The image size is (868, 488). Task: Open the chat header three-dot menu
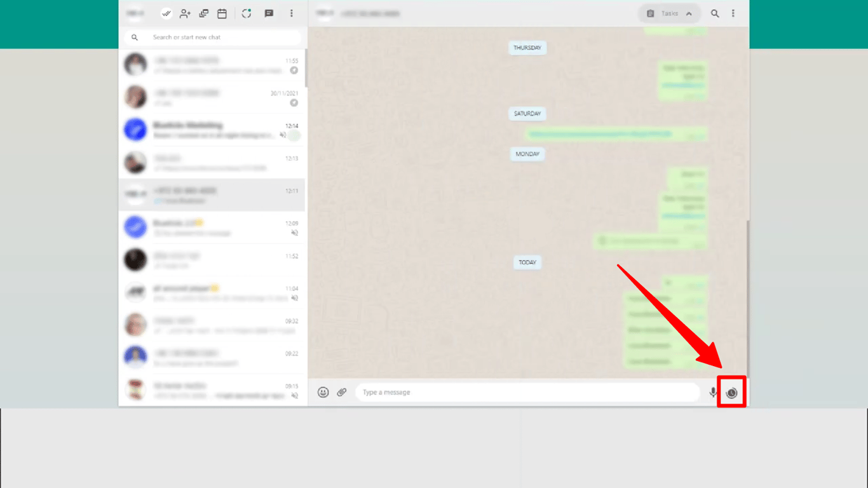pos(733,13)
